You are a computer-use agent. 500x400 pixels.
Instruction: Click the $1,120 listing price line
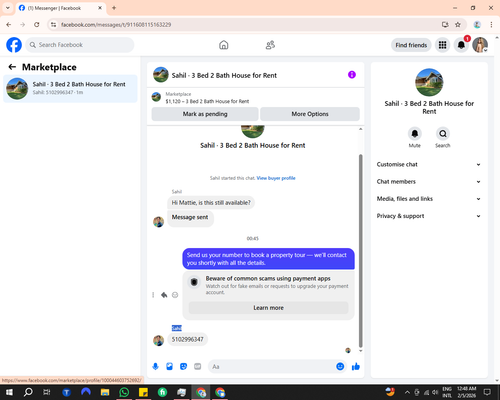coord(207,101)
